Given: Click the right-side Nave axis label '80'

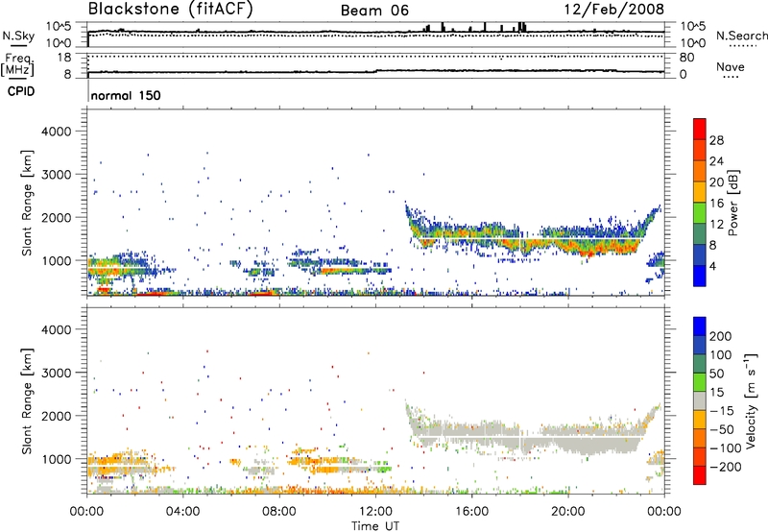Looking at the screenshot, I should tap(686, 58).
